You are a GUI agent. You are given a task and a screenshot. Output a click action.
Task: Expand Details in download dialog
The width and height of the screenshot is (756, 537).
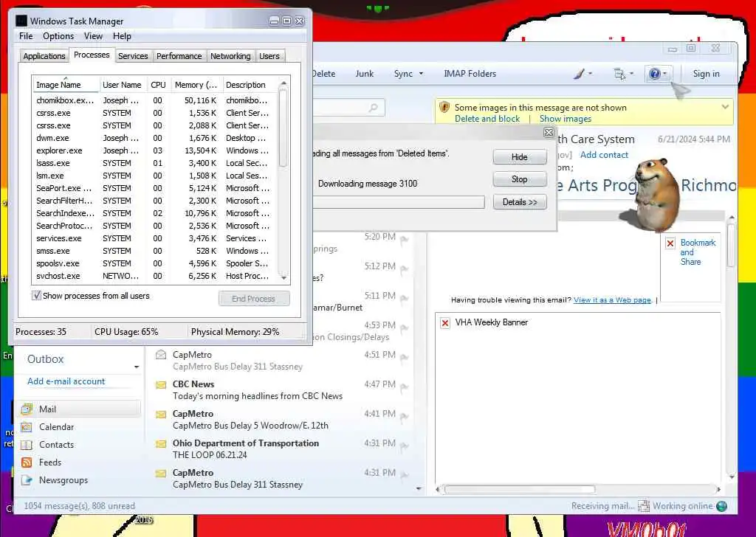coord(519,202)
